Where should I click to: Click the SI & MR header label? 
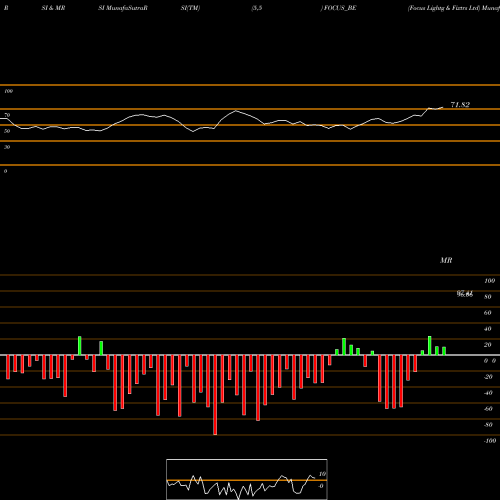(53, 8)
